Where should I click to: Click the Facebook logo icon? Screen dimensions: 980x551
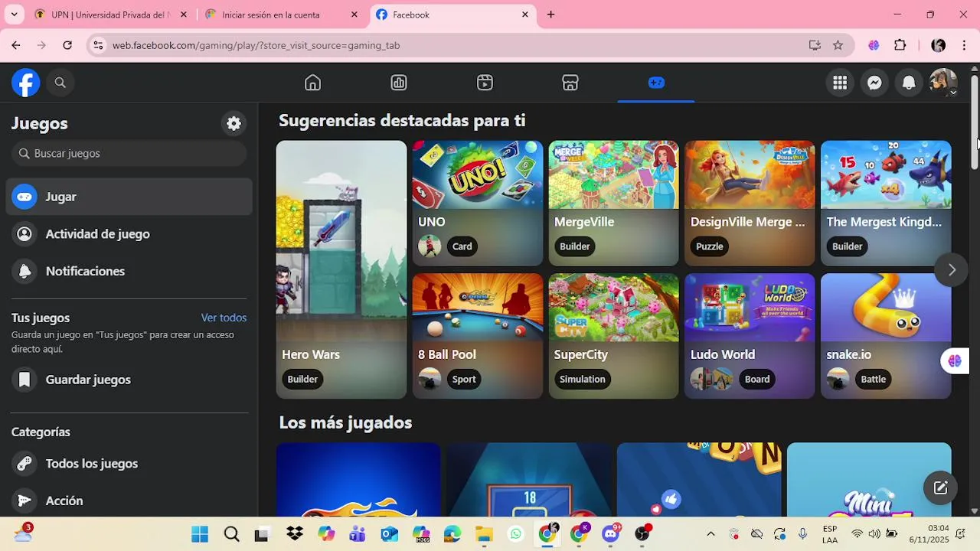25,83
